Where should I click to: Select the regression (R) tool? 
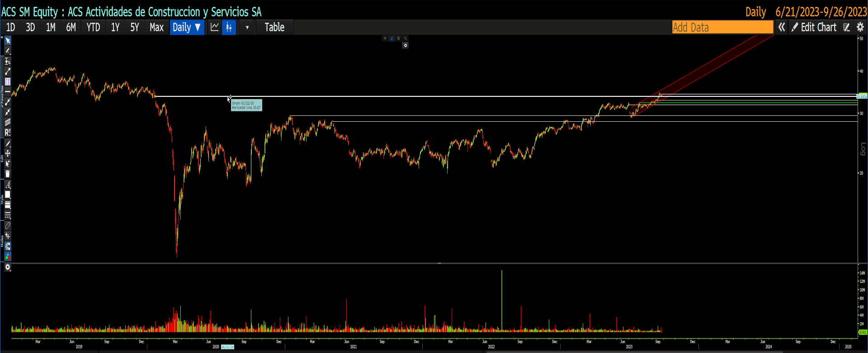pyautogui.click(x=8, y=133)
